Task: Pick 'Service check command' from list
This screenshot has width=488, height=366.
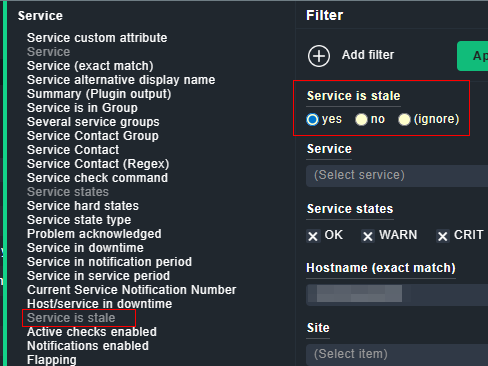Action: [97, 178]
